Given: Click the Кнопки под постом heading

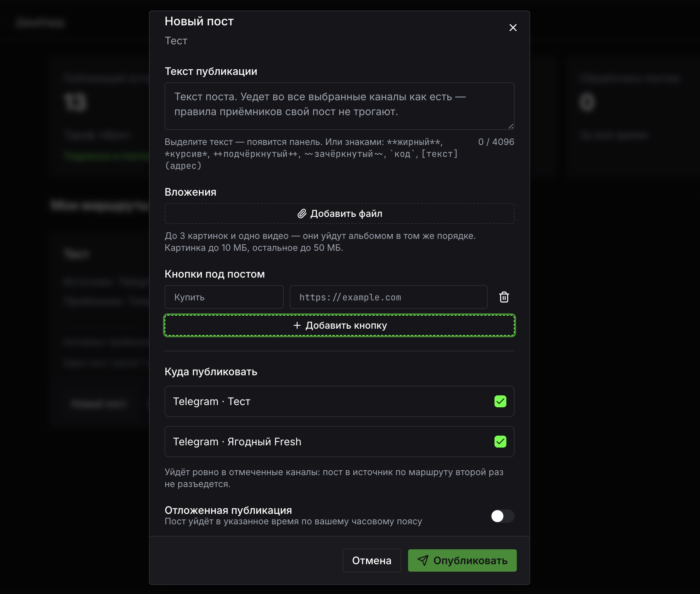Looking at the screenshot, I should point(214,274).
